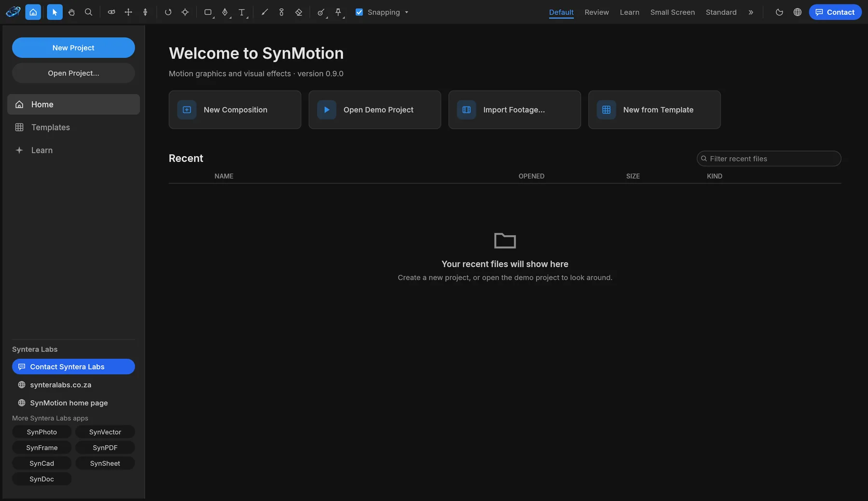
Task: Open the Snapping options dropdown arrow
Action: click(x=407, y=12)
